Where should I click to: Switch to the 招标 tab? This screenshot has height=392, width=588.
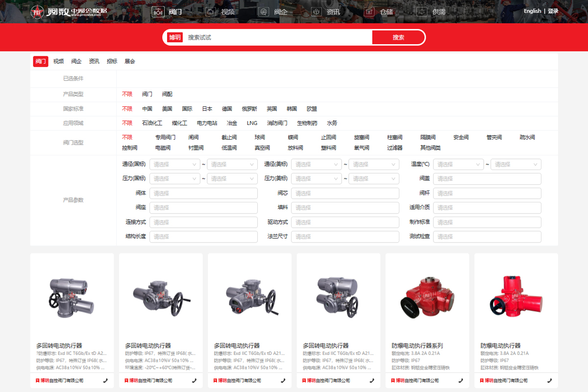[x=112, y=61]
